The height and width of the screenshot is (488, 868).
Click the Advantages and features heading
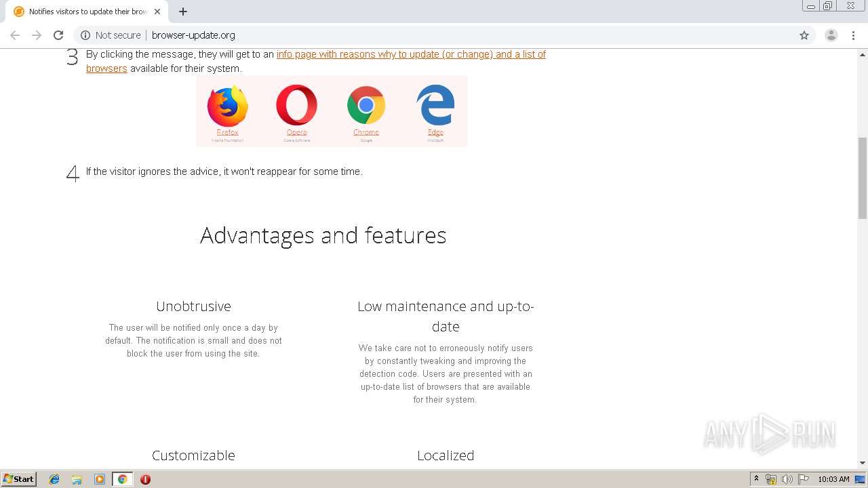[323, 235]
